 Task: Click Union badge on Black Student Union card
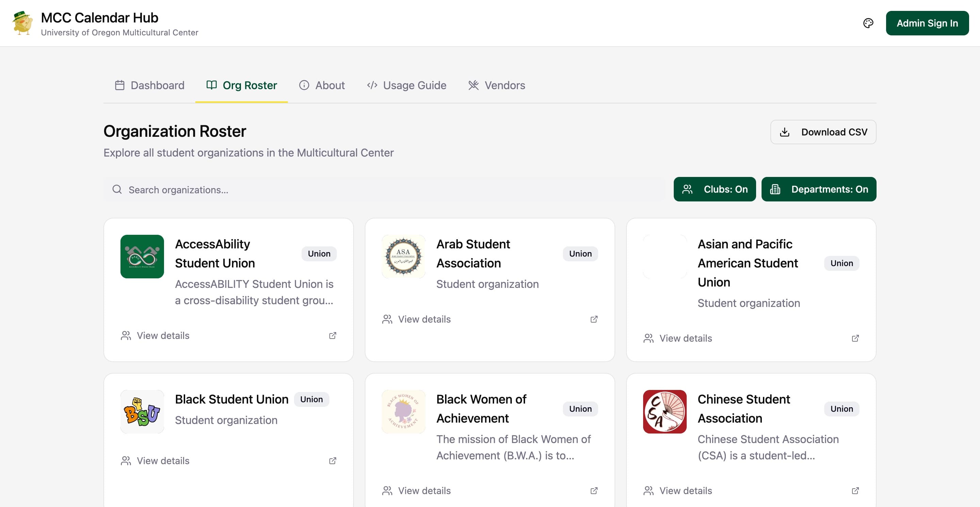click(311, 399)
